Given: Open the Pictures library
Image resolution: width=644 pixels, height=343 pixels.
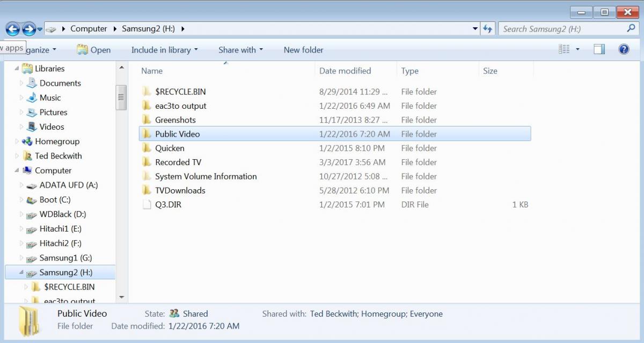Looking at the screenshot, I should click(x=53, y=112).
